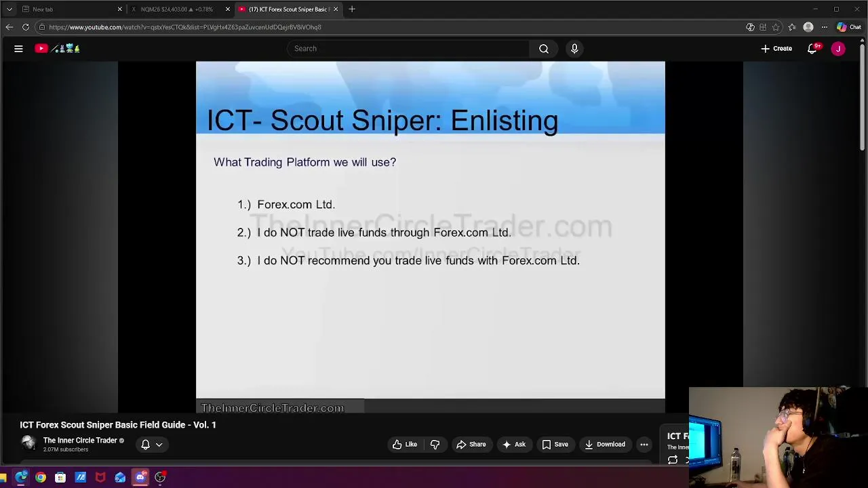Go back using the browser back arrow

(x=9, y=27)
